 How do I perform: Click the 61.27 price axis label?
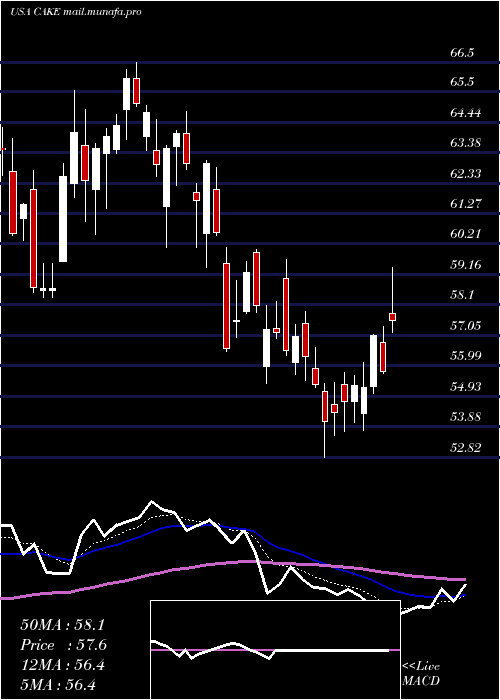[466, 204]
